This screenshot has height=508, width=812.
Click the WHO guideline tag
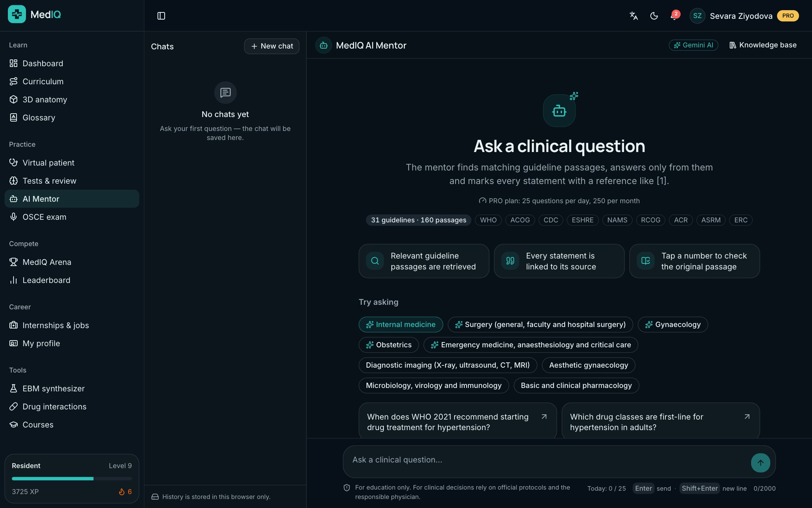tap(488, 220)
